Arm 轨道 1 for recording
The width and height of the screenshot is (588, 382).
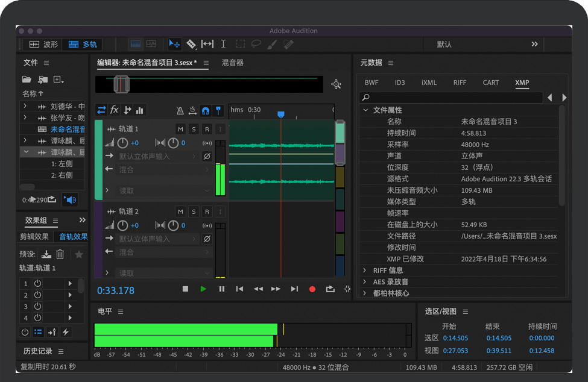pos(207,129)
